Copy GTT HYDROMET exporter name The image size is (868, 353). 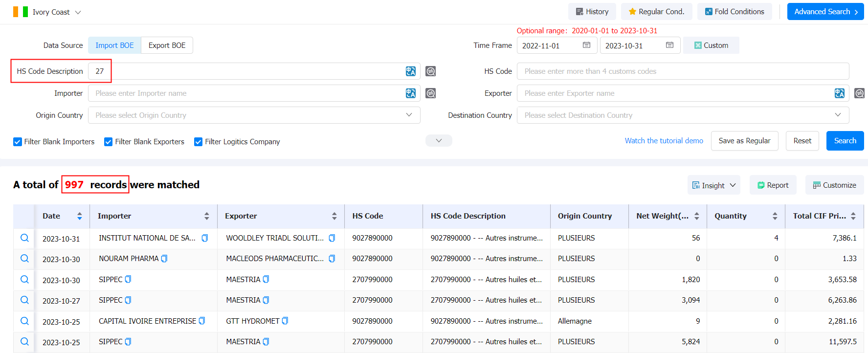[285, 321]
